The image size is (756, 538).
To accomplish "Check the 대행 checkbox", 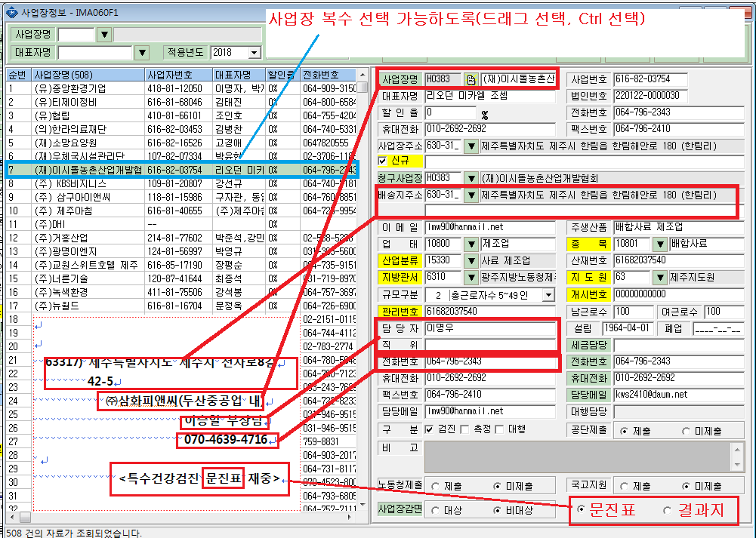I will click(x=499, y=429).
